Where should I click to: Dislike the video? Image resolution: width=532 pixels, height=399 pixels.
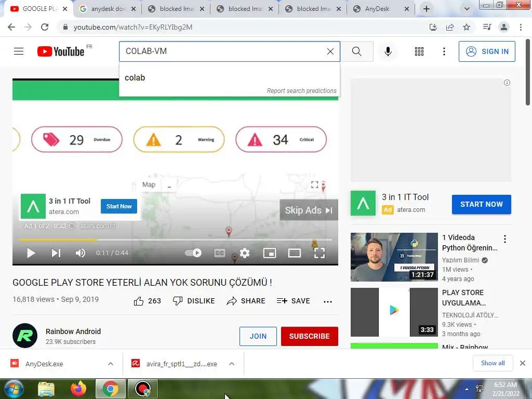(194, 301)
